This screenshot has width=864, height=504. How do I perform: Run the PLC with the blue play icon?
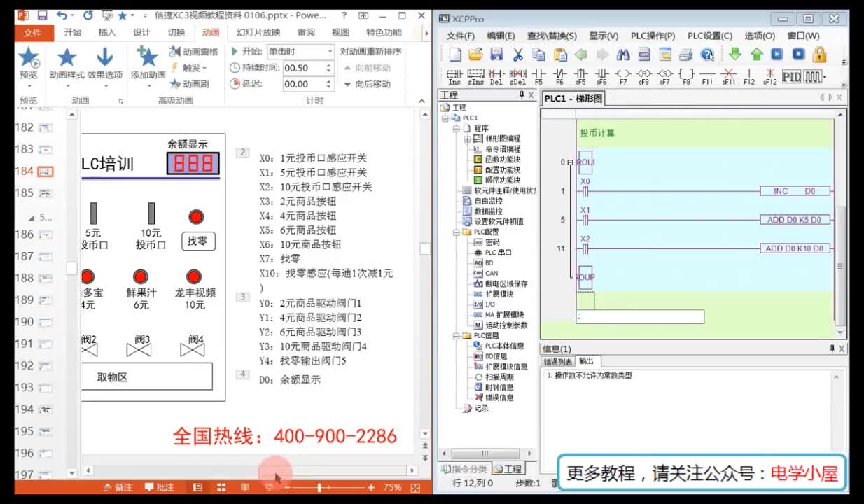pos(777,55)
